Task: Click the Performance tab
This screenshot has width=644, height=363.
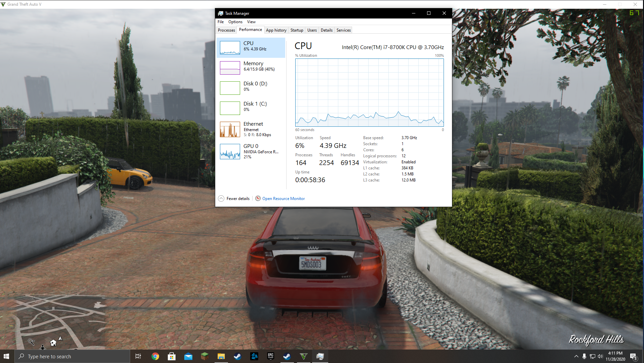Action: point(250,30)
